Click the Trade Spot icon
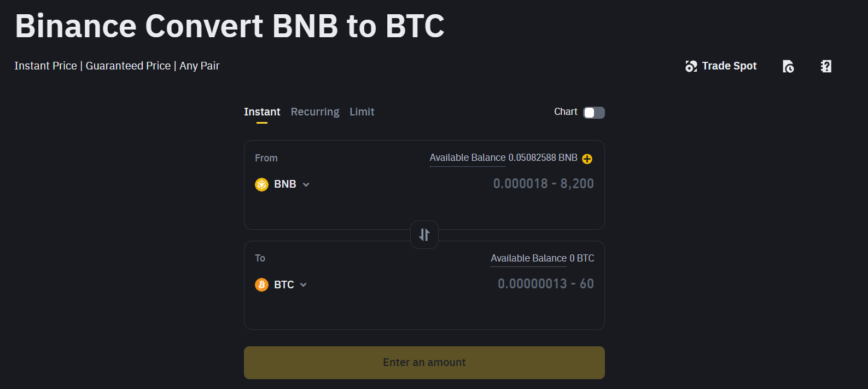Screen dimensions: 868x389 [691, 66]
